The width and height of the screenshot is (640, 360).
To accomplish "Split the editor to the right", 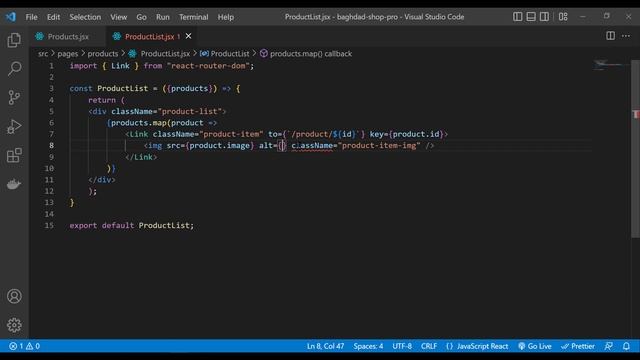I will (x=610, y=36).
